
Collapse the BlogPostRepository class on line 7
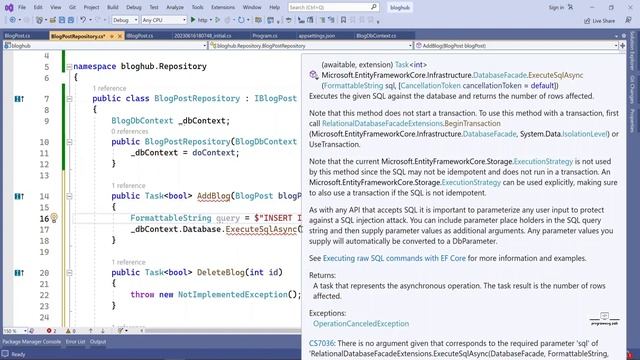tap(69, 99)
